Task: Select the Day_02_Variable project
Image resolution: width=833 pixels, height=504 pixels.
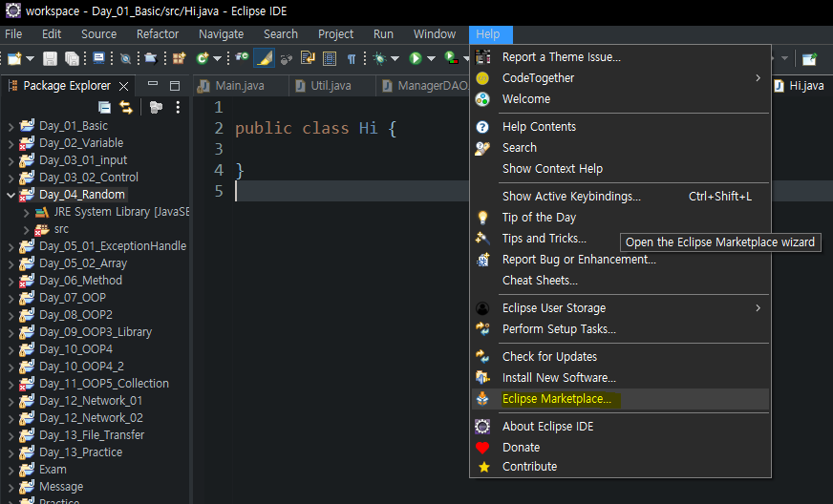Action: coord(81,143)
